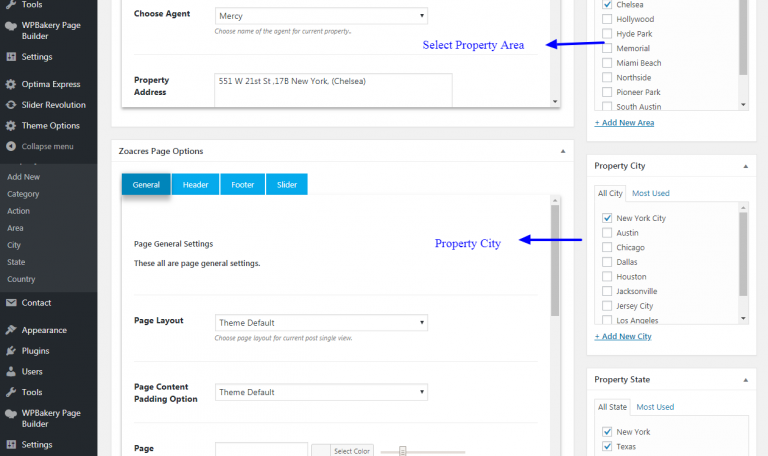Open the Page Layout dropdown

tap(321, 323)
